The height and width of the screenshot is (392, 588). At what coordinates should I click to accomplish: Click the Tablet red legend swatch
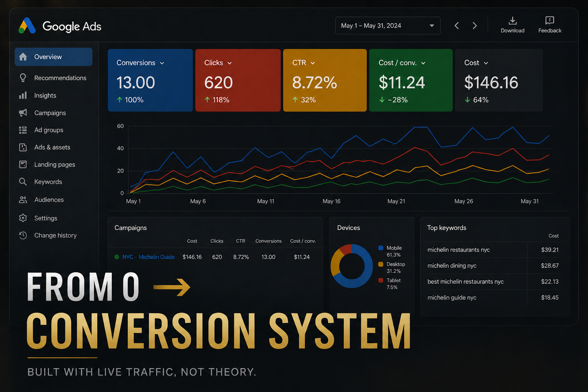(x=381, y=280)
